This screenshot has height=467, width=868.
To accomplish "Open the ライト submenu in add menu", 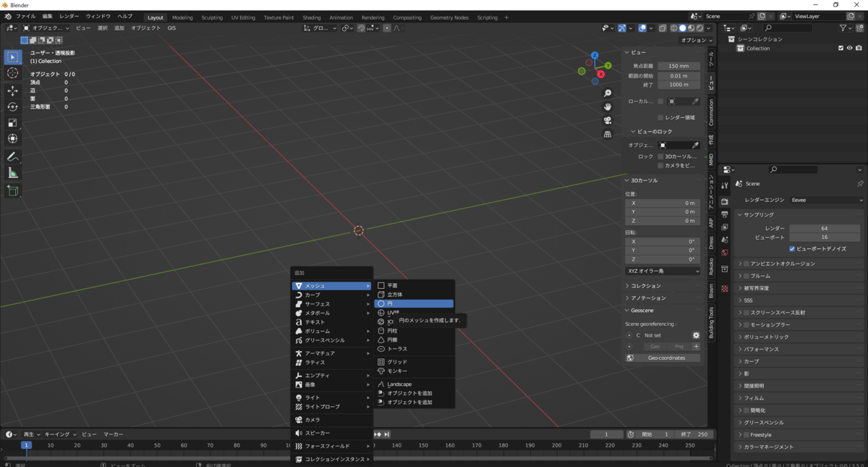I will tap(333, 397).
